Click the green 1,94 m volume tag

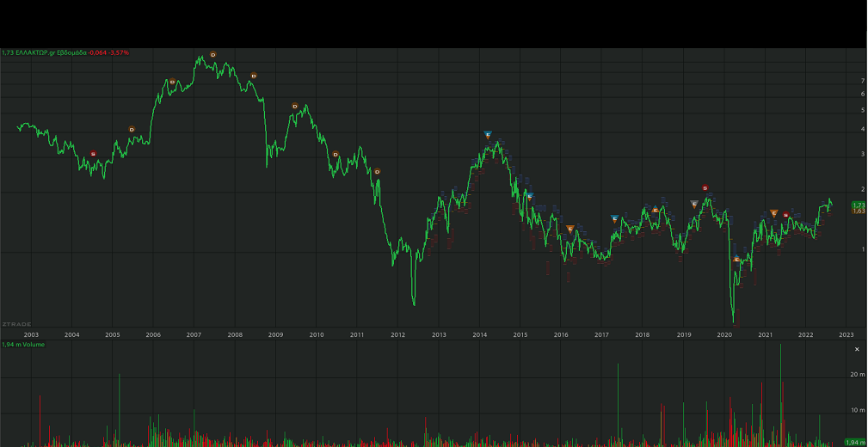pos(857,443)
